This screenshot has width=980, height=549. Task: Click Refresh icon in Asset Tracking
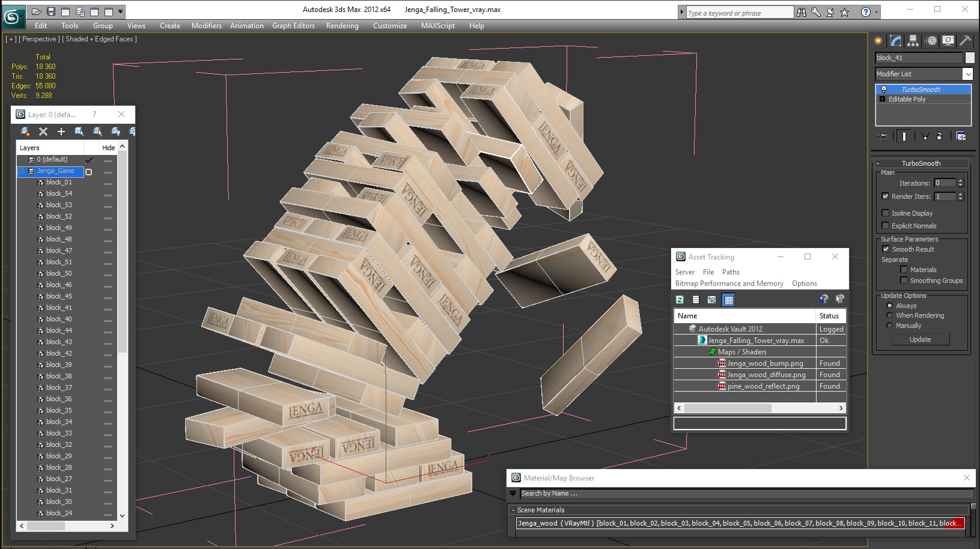point(680,300)
